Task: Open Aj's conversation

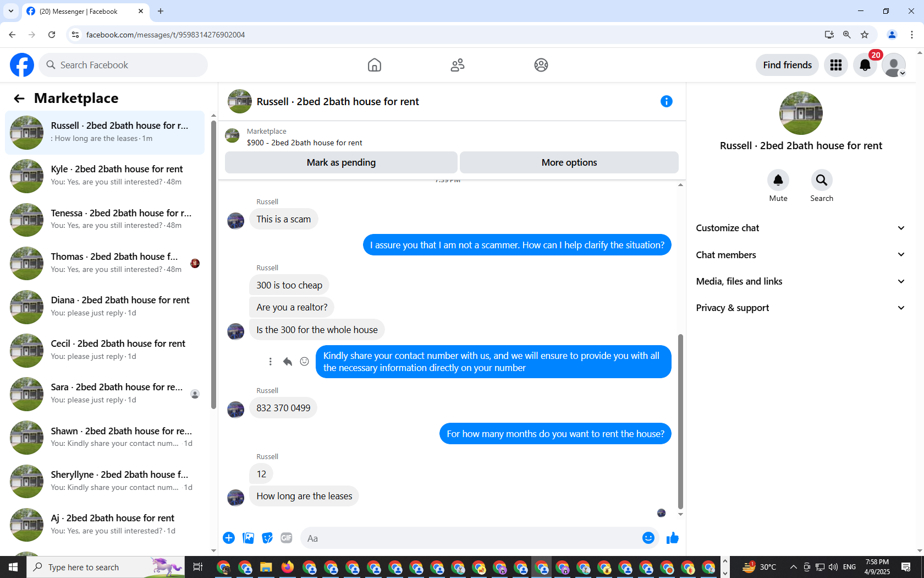Action: [105, 525]
